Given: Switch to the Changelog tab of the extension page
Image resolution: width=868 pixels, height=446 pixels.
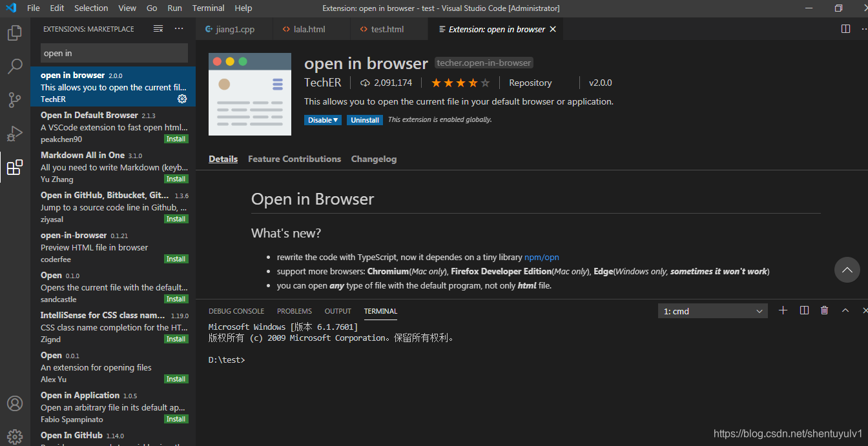Looking at the screenshot, I should (x=373, y=159).
